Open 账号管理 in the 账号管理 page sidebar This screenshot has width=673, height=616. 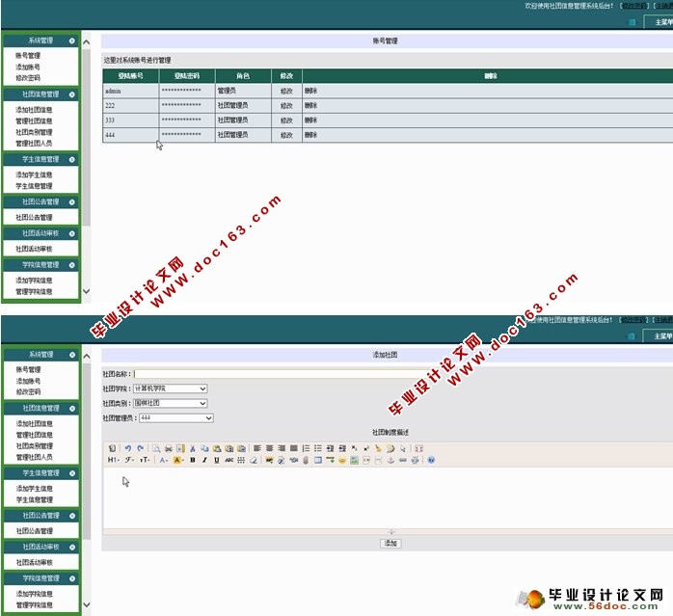pos(28,55)
